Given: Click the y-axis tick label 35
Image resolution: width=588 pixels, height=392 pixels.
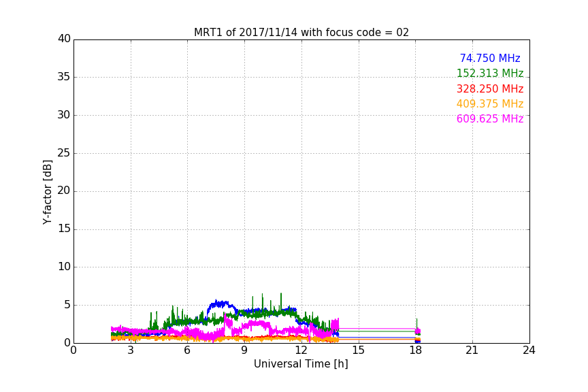Looking at the screenshot, I should tap(64, 77).
